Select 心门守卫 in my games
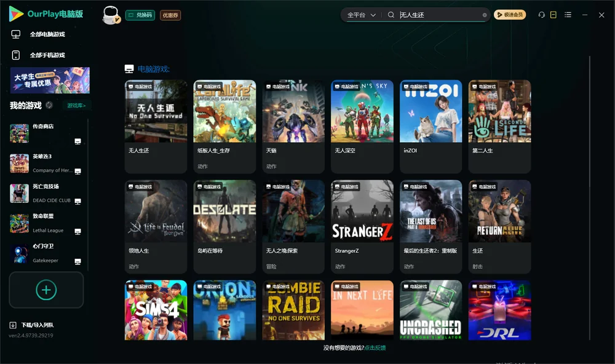The height and width of the screenshot is (364, 615). [46, 253]
